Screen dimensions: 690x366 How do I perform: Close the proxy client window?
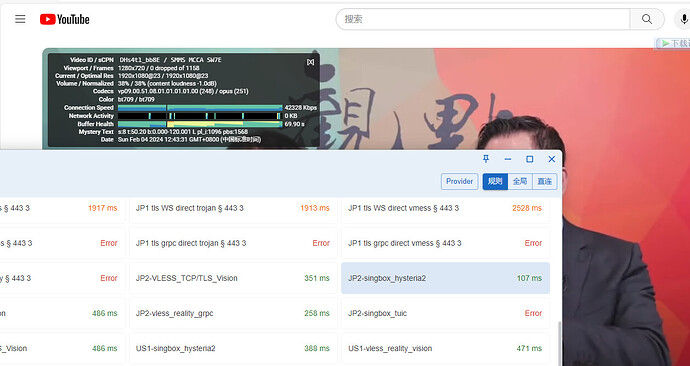pos(551,159)
